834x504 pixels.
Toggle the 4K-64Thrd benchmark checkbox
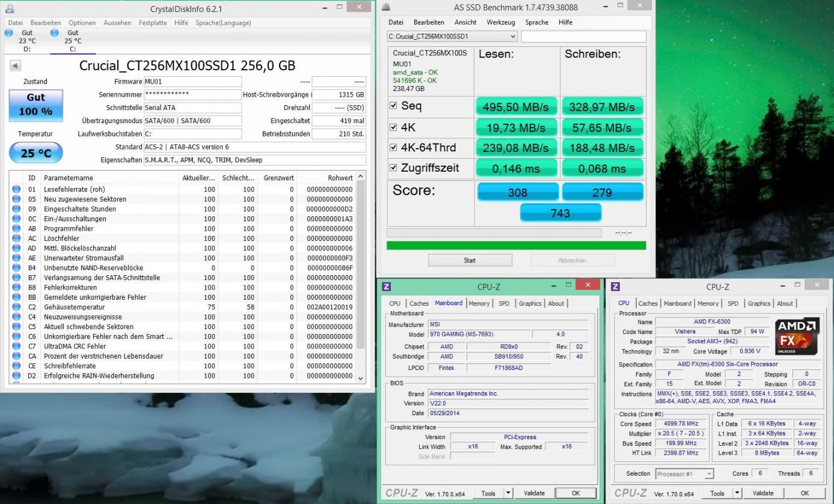tap(393, 148)
